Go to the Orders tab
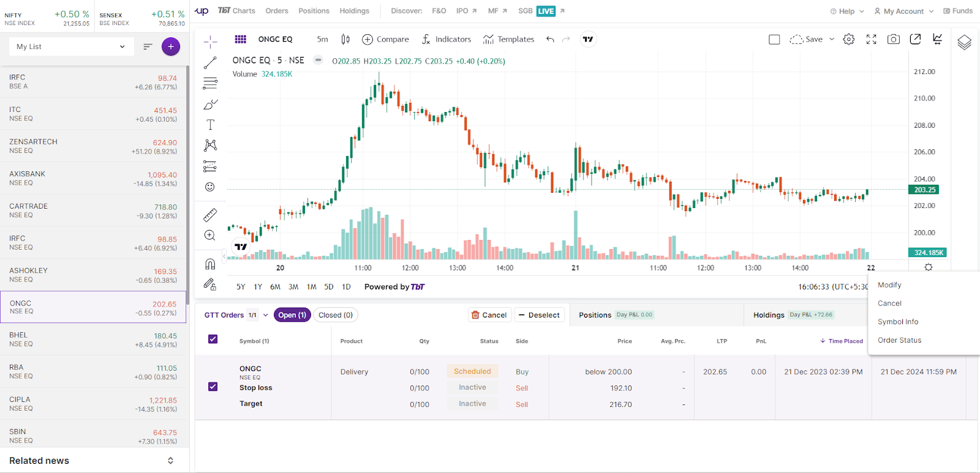Screen dimensions: 980x473 click(x=277, y=11)
